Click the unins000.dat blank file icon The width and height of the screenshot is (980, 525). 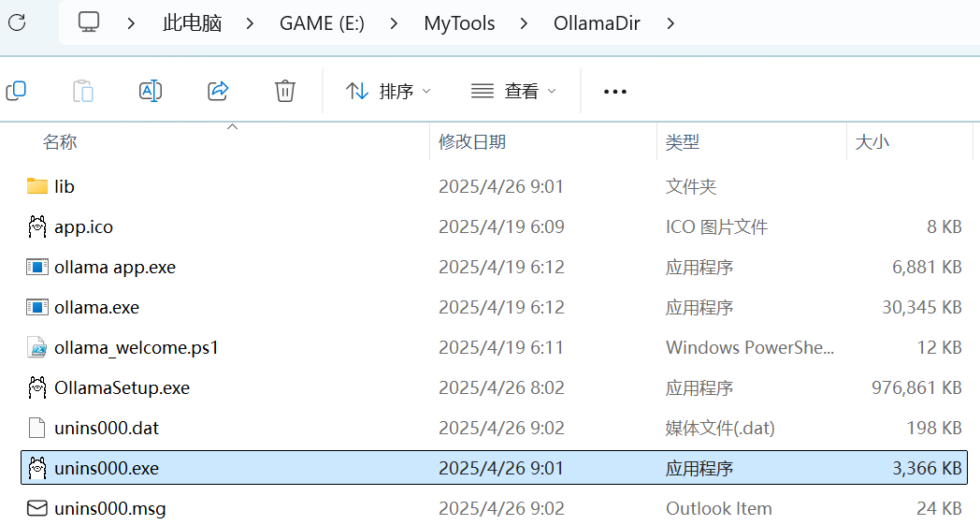click(36, 428)
